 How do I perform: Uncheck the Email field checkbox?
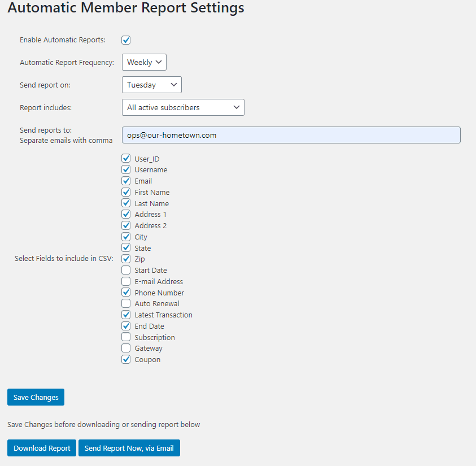(126, 181)
